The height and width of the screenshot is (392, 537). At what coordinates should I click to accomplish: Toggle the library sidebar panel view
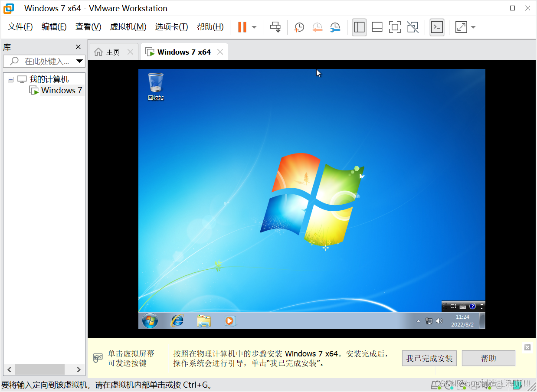click(359, 27)
